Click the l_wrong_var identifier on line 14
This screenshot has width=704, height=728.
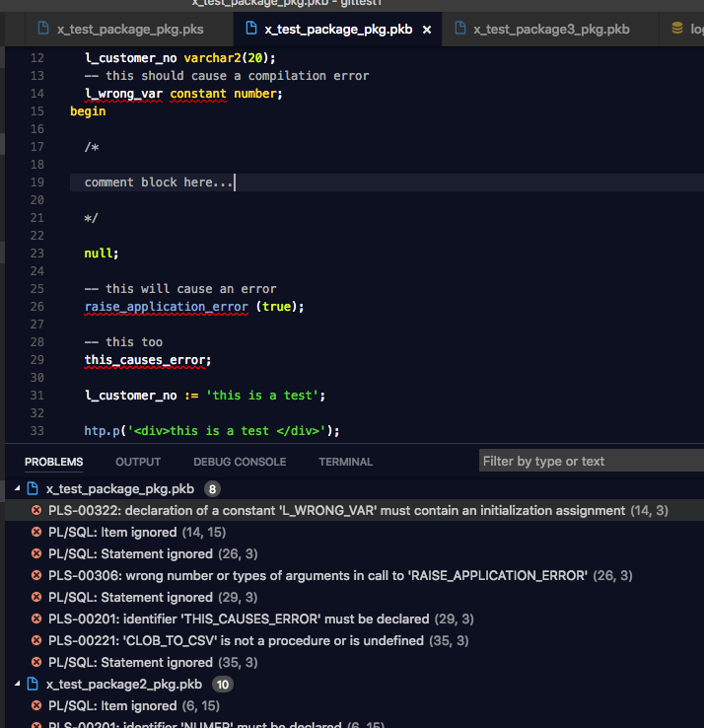(123, 94)
